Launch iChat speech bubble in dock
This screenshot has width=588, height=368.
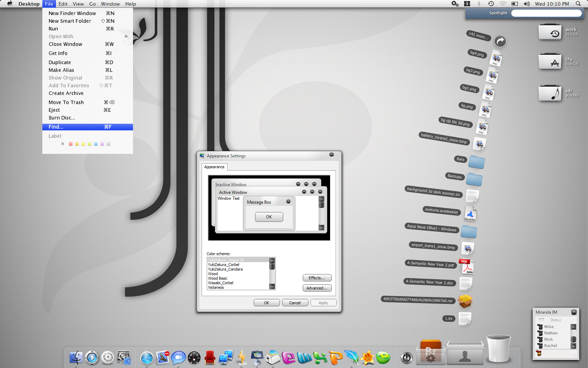[178, 357]
